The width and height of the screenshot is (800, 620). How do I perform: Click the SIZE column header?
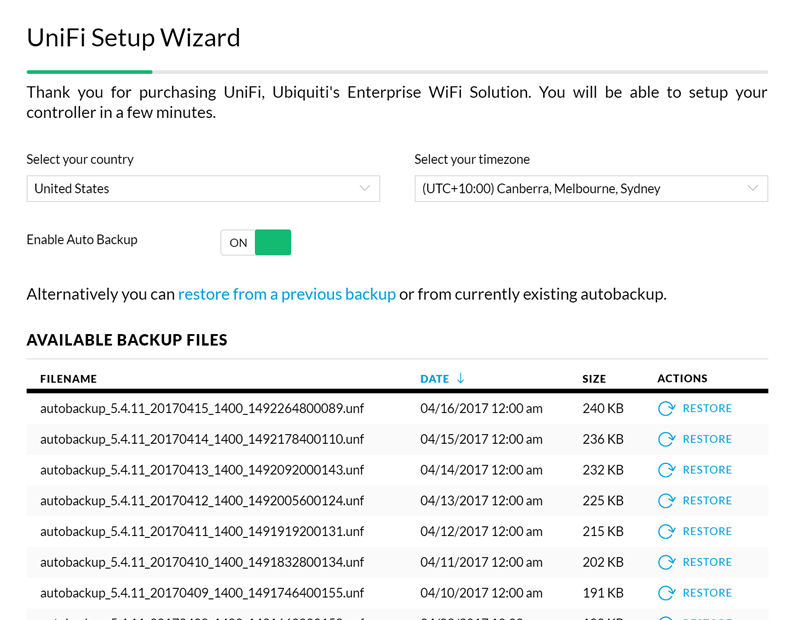(x=594, y=379)
